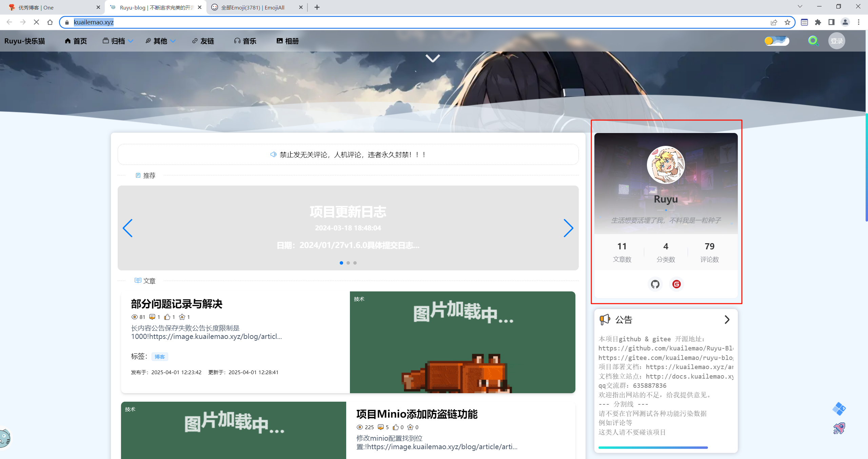Open the Gitee profile icon
The image size is (868, 459).
[x=676, y=284]
